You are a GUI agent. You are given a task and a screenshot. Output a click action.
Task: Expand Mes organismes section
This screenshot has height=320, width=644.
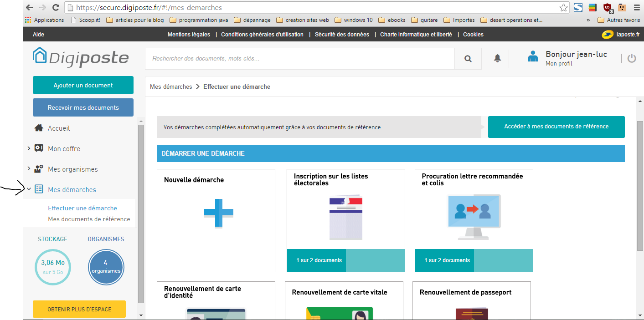coord(29,169)
